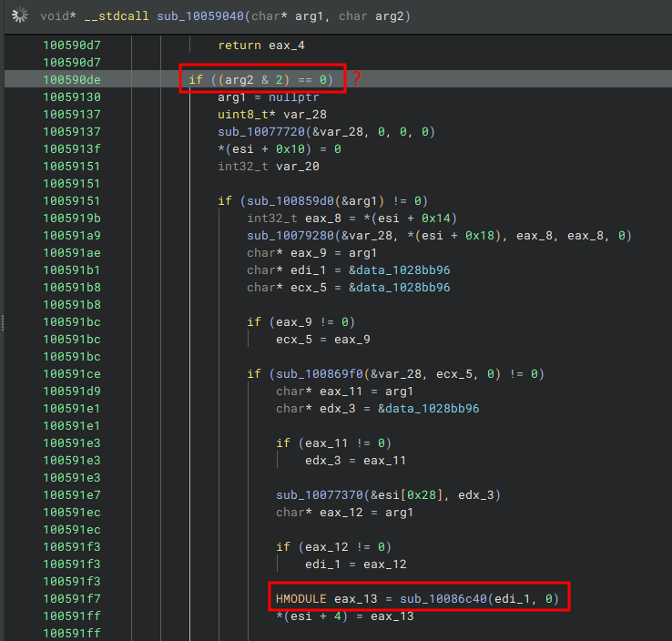Go to sub_10077370 function call

pos(320,495)
